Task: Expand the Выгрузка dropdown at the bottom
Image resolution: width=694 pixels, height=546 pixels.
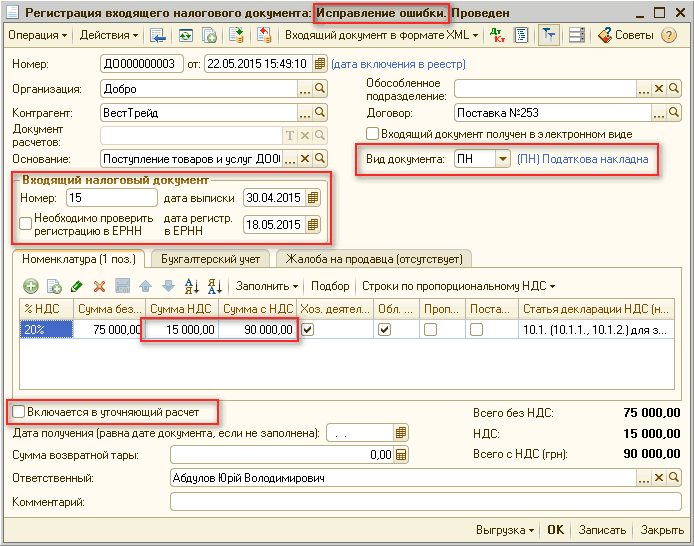Action: tap(505, 530)
